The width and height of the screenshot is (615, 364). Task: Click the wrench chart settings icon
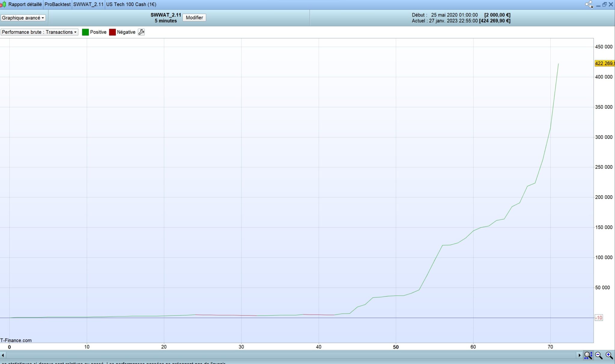141,32
